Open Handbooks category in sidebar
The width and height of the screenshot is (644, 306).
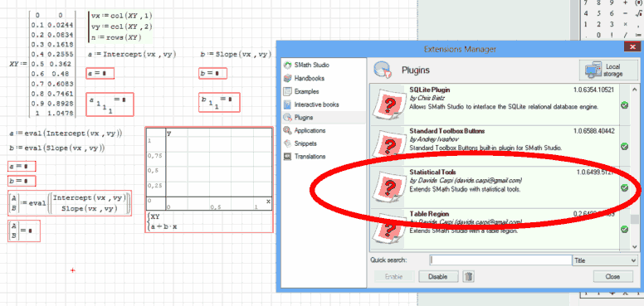310,78
